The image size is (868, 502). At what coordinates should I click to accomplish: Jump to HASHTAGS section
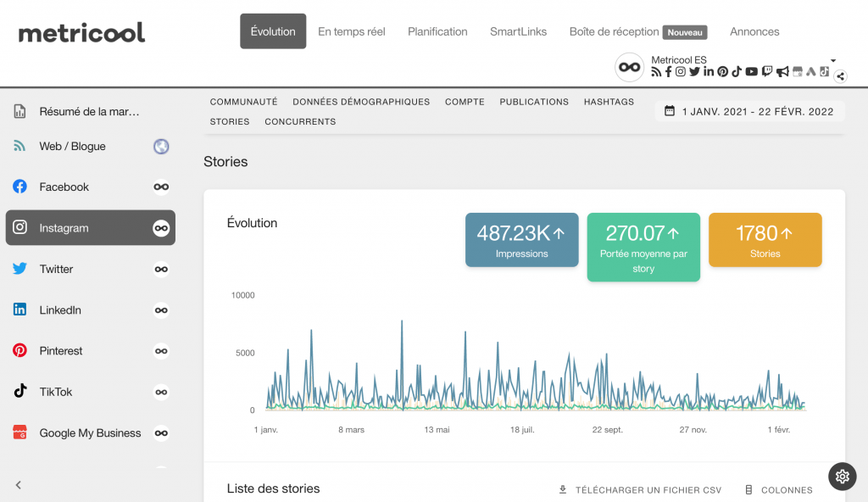click(609, 102)
